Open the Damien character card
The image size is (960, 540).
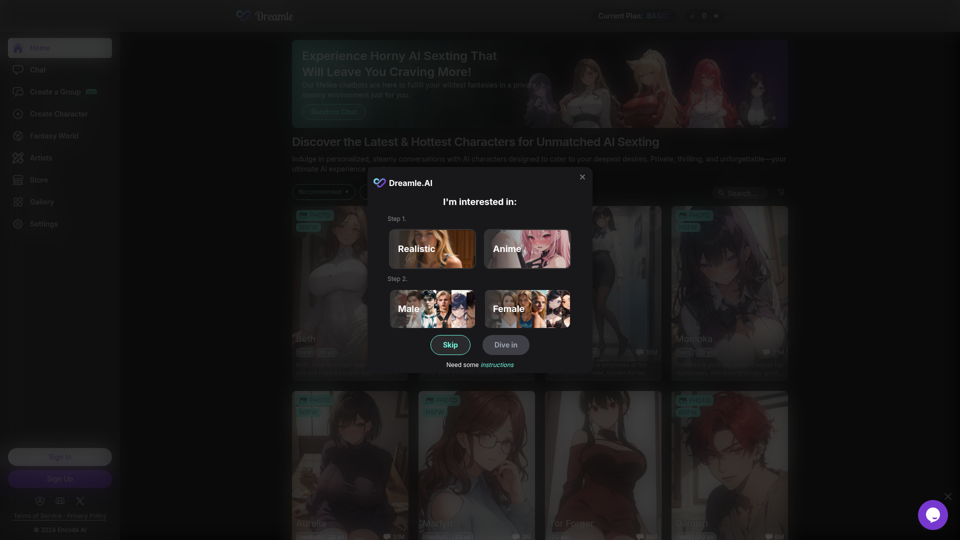pos(729,465)
